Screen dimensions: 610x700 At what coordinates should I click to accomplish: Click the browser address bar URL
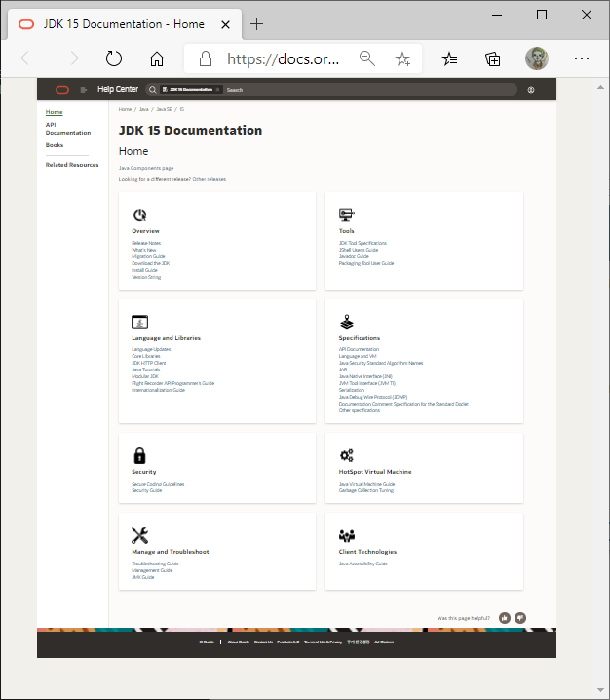(283, 58)
